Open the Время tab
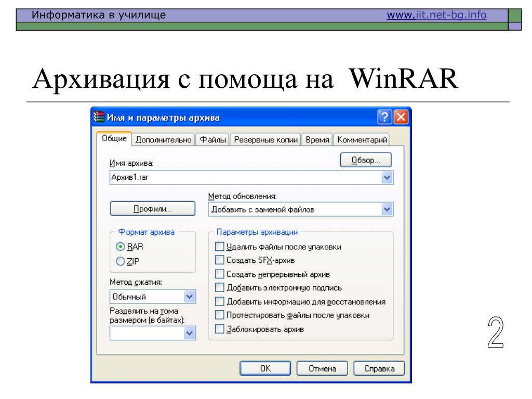The height and width of the screenshot is (399, 532). pyautogui.click(x=317, y=140)
